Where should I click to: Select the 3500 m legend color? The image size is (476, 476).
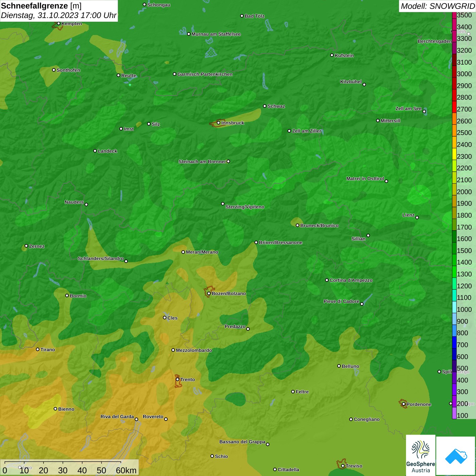tap(454, 15)
